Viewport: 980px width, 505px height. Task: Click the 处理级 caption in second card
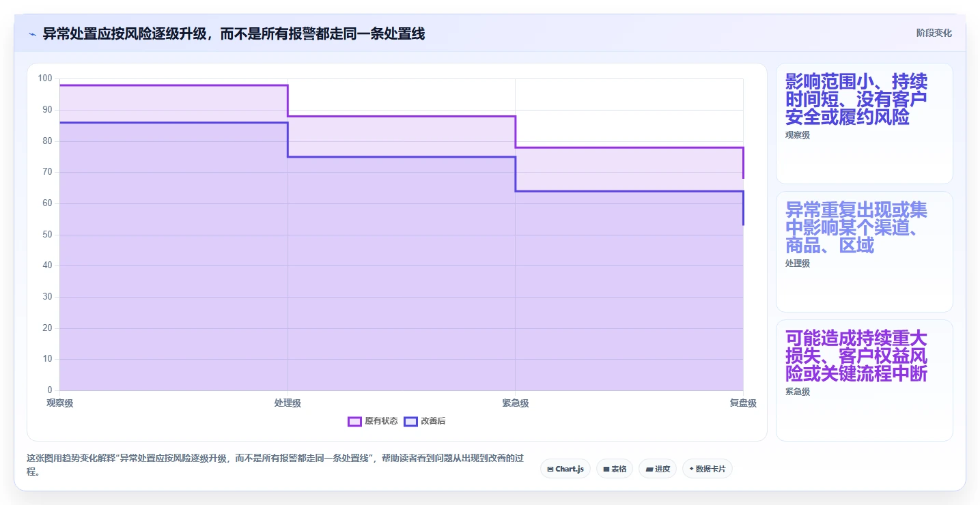click(797, 263)
